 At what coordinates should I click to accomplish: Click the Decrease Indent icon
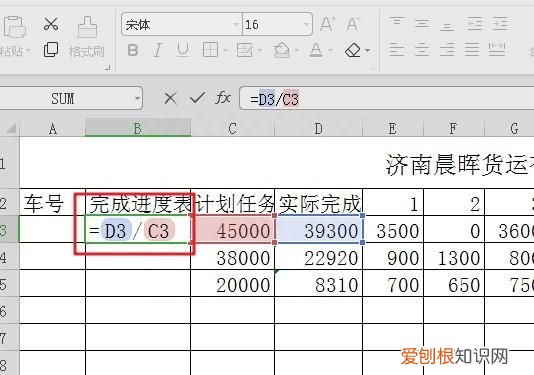coord(475,23)
